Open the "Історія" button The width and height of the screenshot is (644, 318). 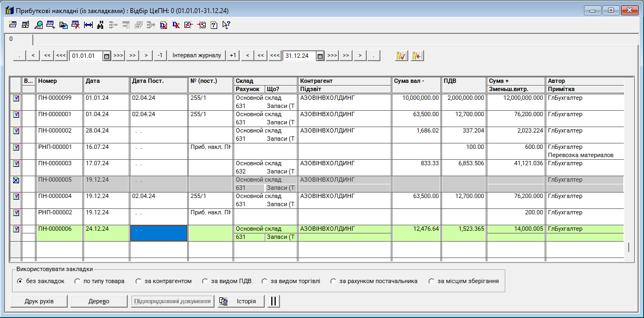pos(241,301)
